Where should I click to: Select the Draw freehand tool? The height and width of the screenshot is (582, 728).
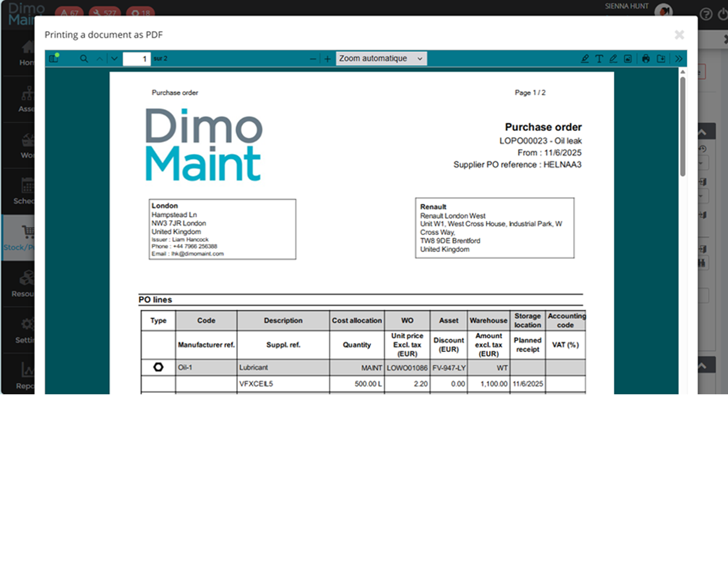(x=613, y=58)
